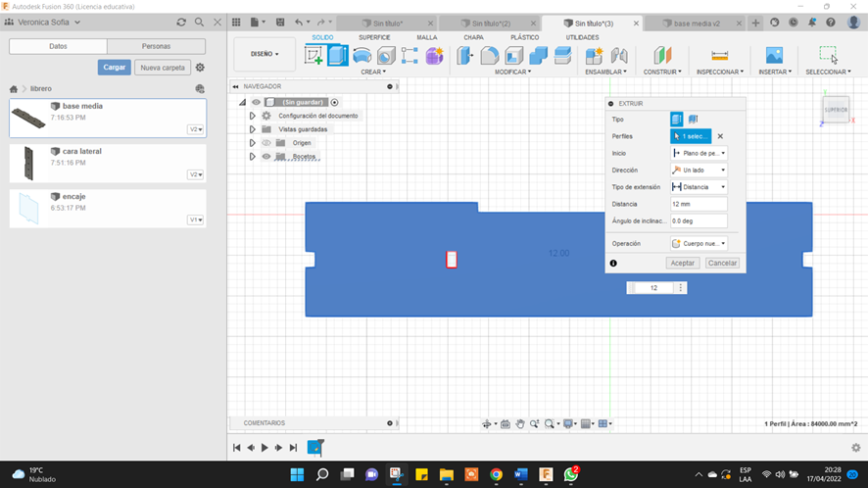The image size is (868, 488).
Task: Select the New Component tool
Action: pyautogui.click(x=594, y=56)
